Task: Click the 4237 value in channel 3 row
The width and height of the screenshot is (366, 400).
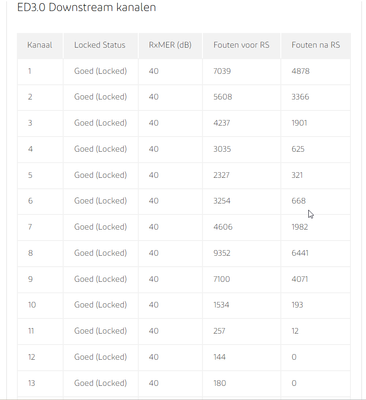Action: click(222, 123)
